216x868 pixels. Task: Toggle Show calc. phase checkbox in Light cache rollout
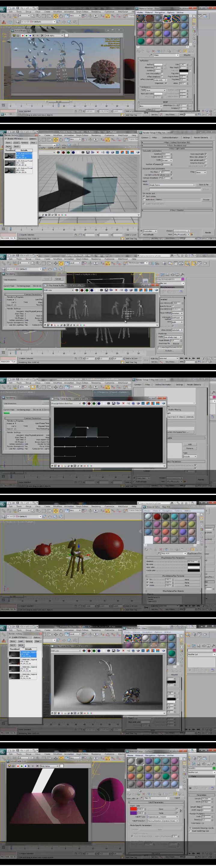pos(205,157)
